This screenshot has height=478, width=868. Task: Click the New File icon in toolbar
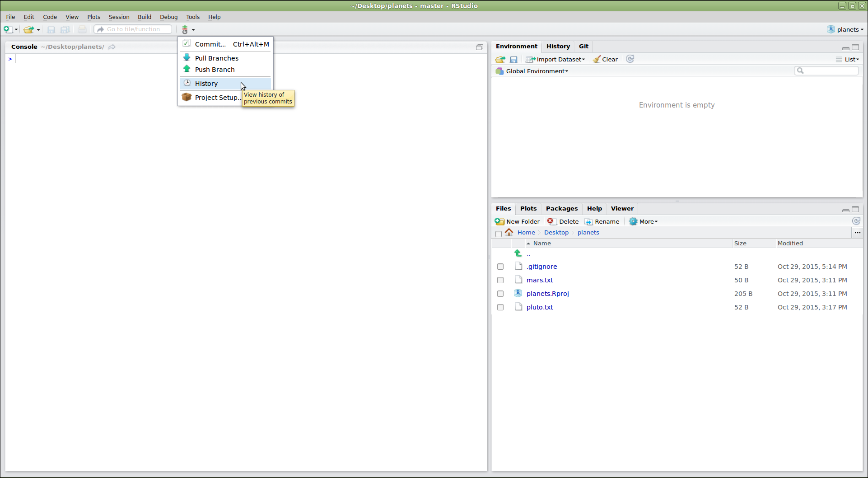(x=8, y=29)
